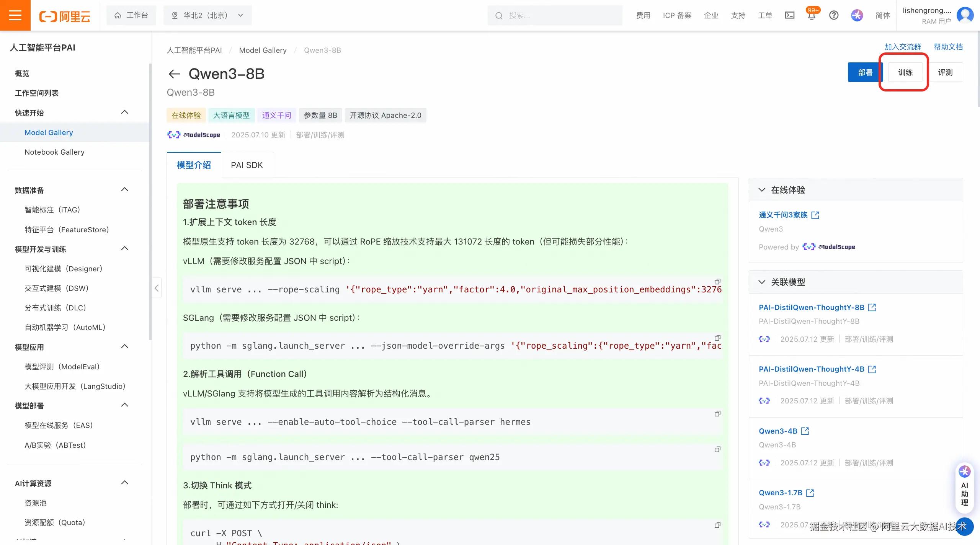Open external link icon for 通义千问3家族
The image size is (980, 545).
815,215
